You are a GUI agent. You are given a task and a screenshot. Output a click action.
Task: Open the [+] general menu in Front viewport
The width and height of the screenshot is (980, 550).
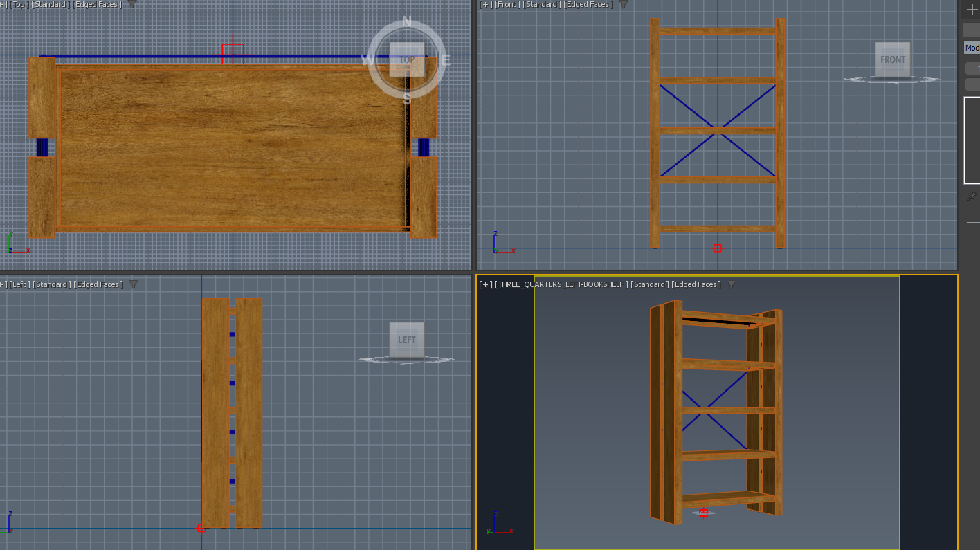(x=486, y=4)
